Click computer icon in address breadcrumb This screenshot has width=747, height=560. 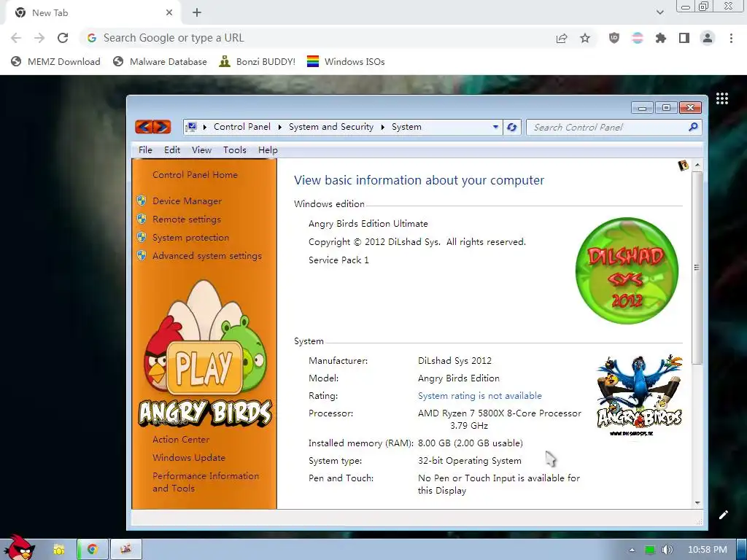(191, 127)
